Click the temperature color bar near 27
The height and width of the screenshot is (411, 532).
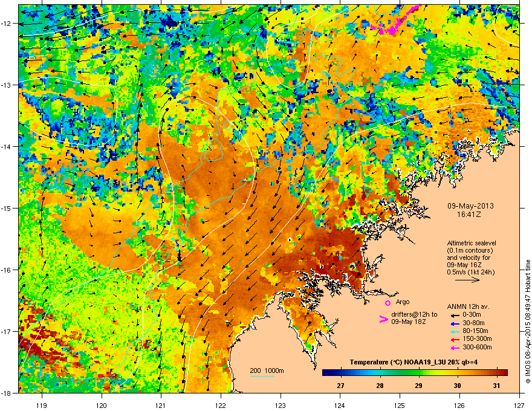[340, 373]
